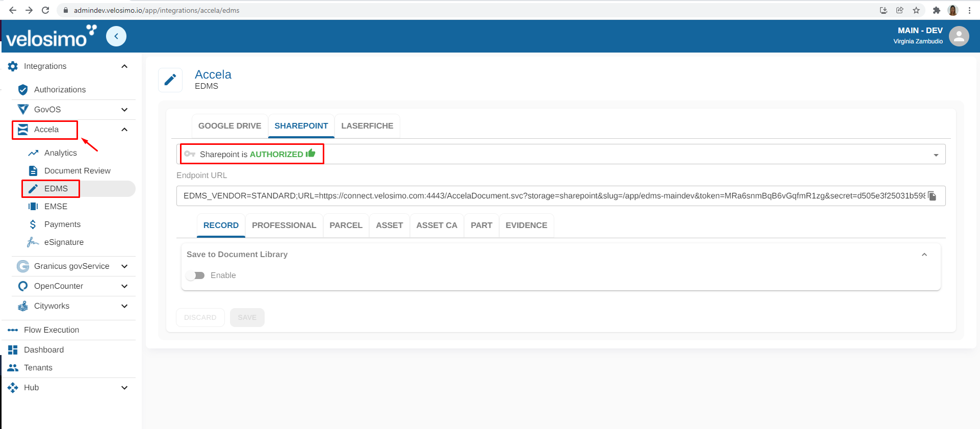980x429 pixels.
Task: Click the Document Review file icon
Action: pos(33,171)
